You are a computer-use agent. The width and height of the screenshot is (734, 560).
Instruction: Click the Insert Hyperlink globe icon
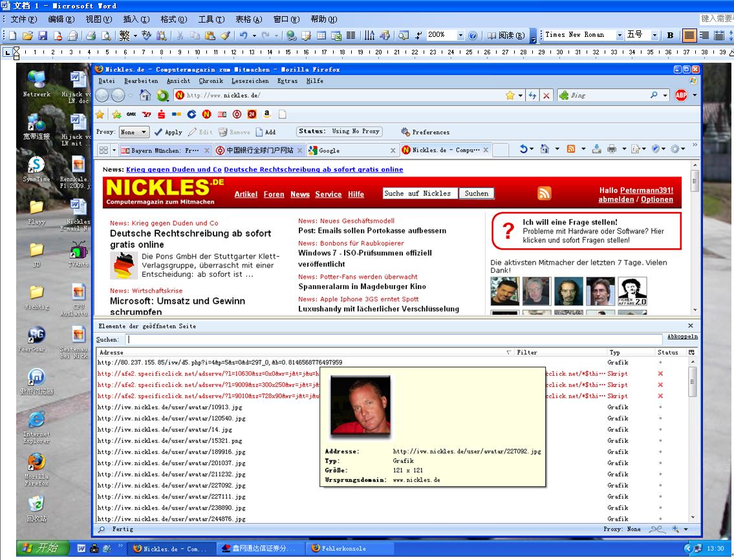tap(292, 36)
